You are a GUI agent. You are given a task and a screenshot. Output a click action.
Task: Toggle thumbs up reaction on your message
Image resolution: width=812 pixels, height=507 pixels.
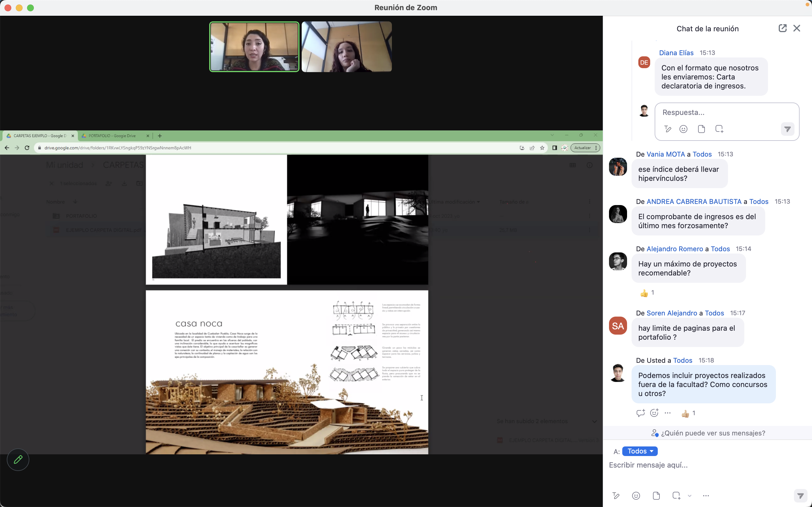point(688,413)
